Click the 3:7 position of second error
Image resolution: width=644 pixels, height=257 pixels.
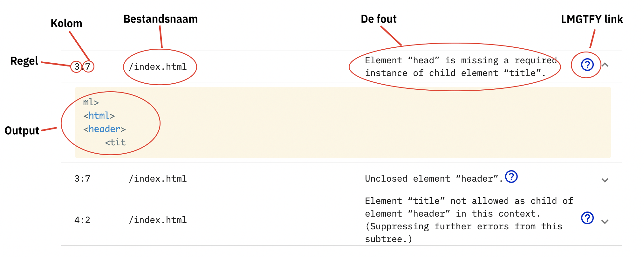coord(82,179)
